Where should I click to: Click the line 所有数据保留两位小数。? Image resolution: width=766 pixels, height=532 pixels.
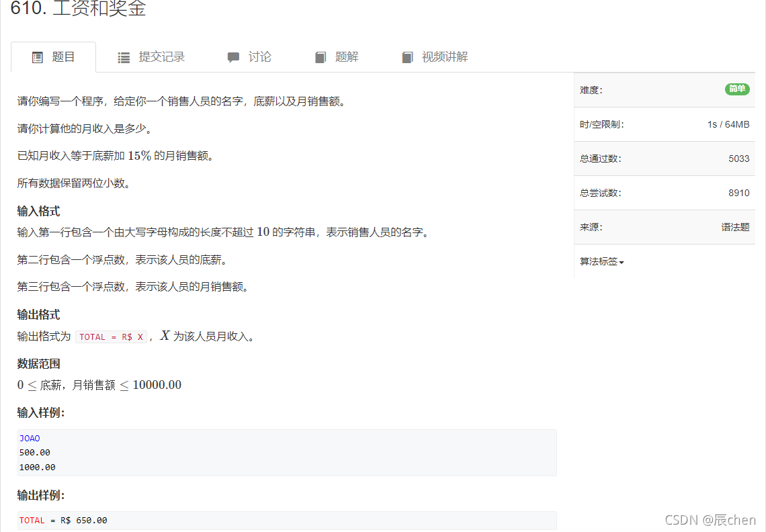[x=73, y=183]
